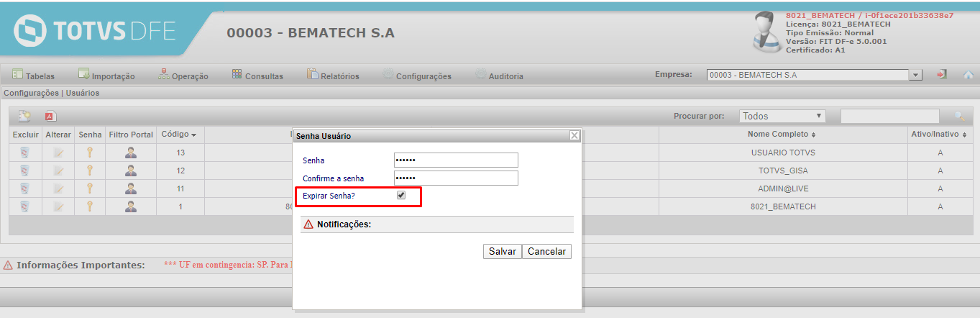980x318 pixels.
Task: Click the Cancelar button
Action: coord(547,252)
